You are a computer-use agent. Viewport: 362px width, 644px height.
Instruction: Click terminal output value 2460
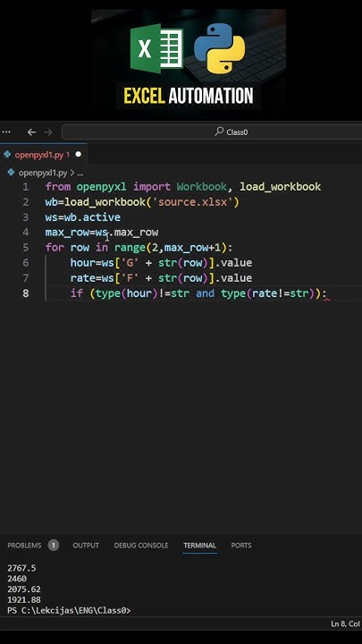17,579
